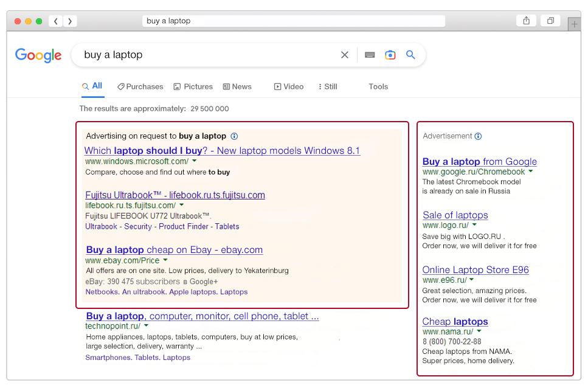This screenshot has width=588, height=388.
Task: Open 'Cheap laptops' ad link
Action: 455,322
